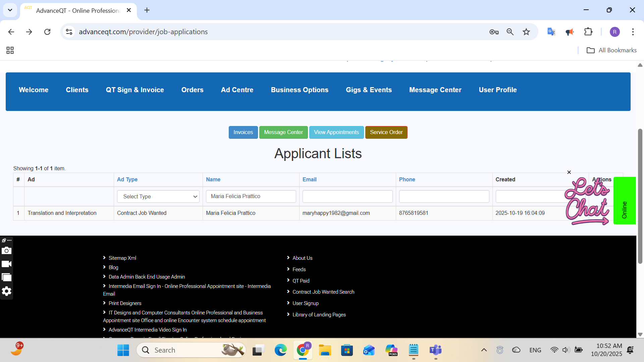Show hidden system tray icons chevron
644x362 pixels.
click(484, 350)
